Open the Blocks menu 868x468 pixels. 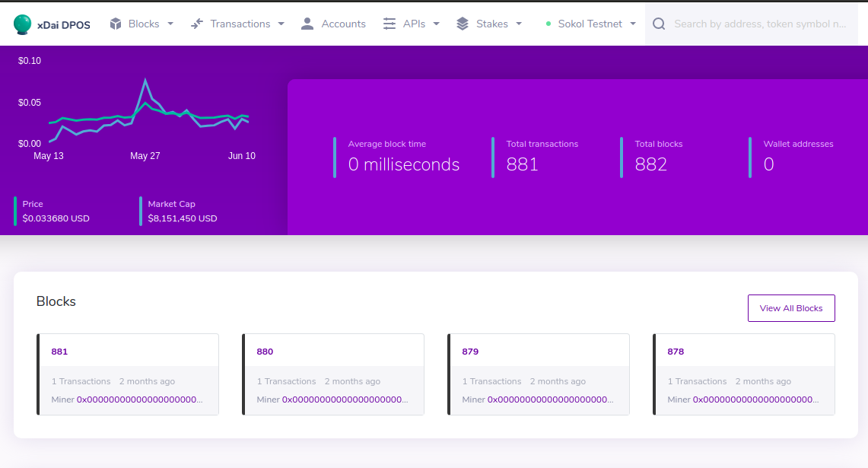tap(144, 24)
